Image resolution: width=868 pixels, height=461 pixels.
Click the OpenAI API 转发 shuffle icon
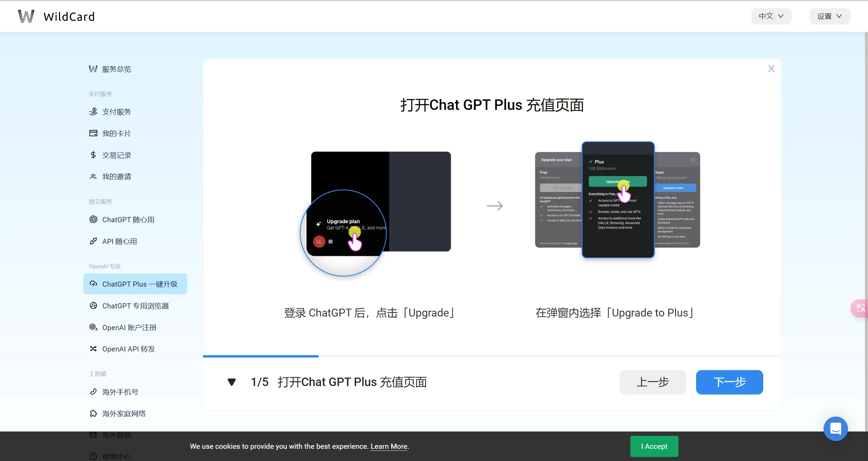[x=93, y=349]
